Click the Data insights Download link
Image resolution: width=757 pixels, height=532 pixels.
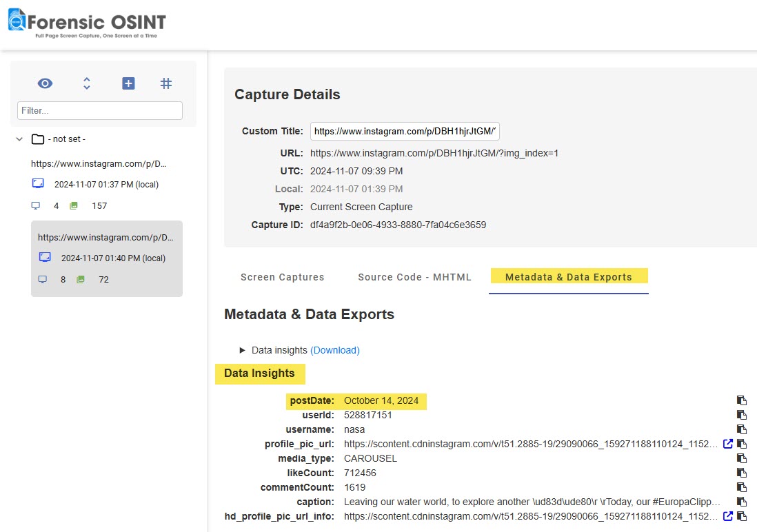point(335,351)
